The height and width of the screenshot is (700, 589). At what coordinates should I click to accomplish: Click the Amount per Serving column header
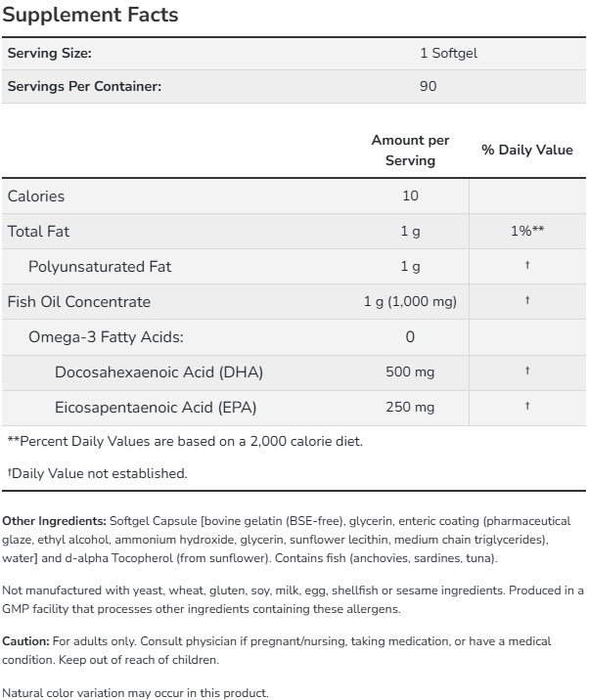pyautogui.click(x=410, y=151)
